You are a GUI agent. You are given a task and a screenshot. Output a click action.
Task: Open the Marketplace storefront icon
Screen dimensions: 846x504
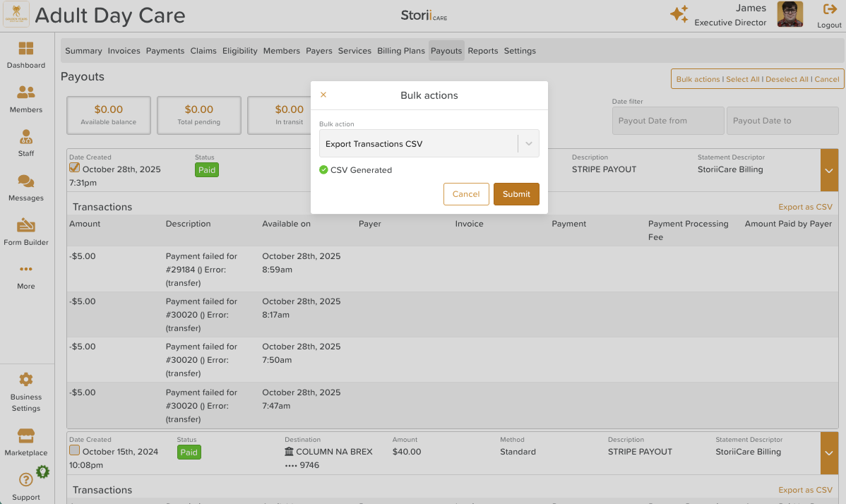pyautogui.click(x=26, y=436)
